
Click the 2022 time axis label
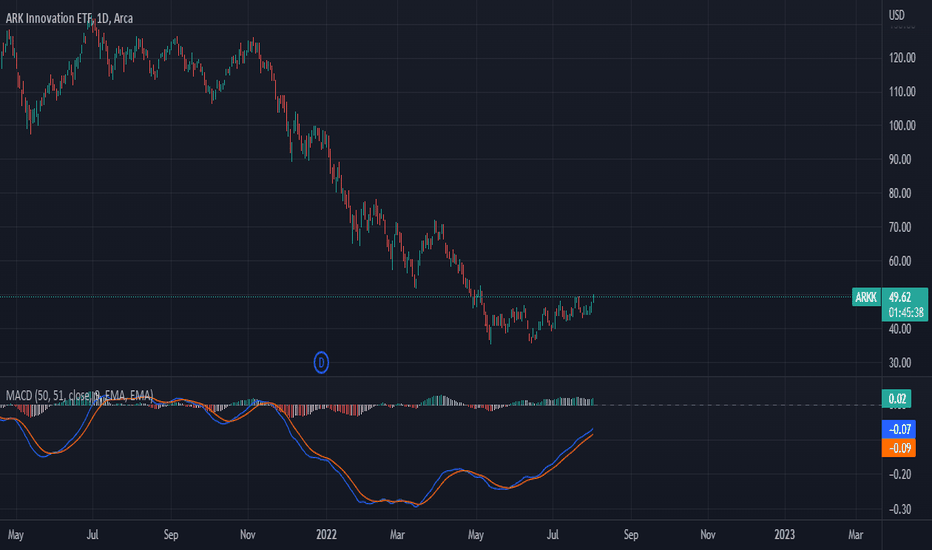click(326, 535)
